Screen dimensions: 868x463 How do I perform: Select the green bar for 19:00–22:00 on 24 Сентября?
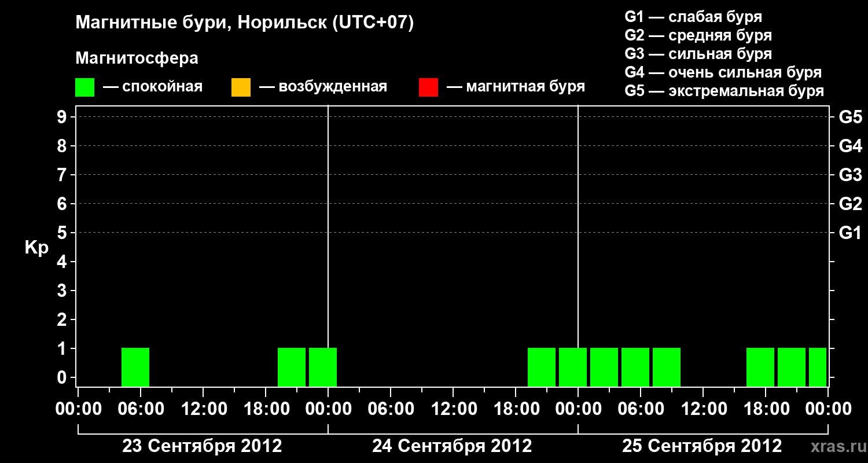542,367
